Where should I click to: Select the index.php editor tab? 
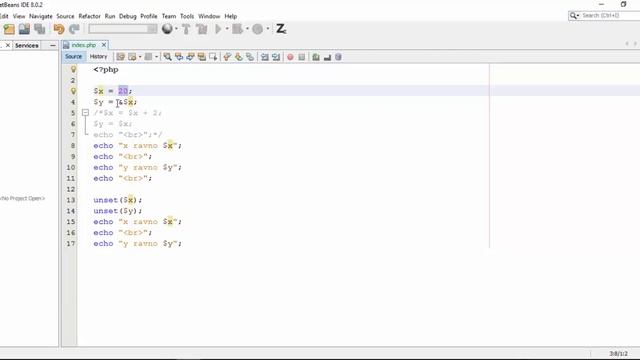click(x=83, y=45)
